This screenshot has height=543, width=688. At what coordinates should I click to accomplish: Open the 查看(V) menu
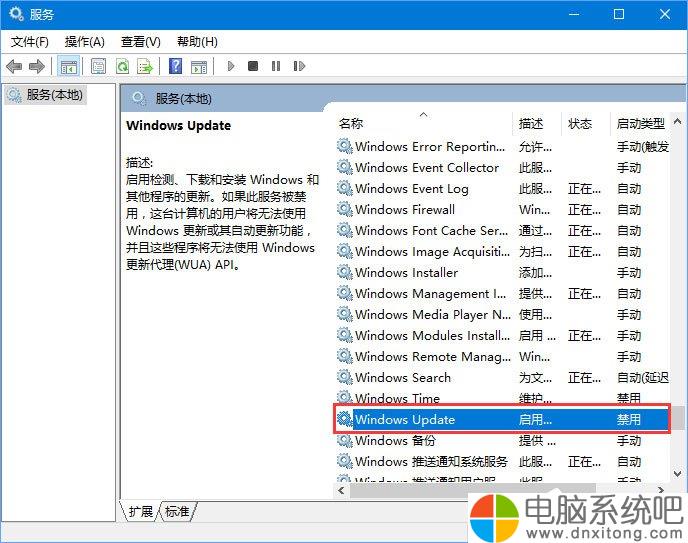(x=141, y=42)
